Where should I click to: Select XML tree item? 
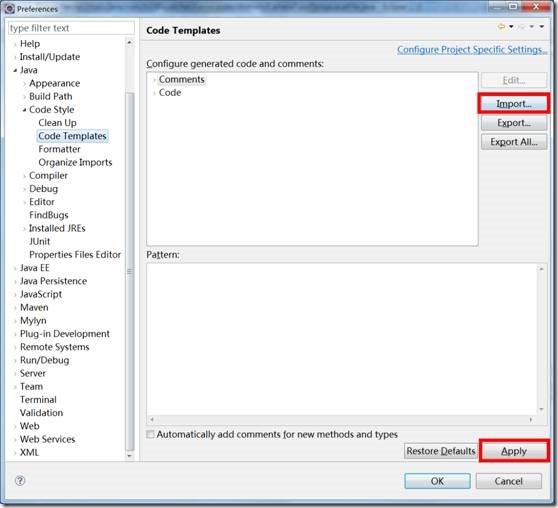(x=29, y=452)
